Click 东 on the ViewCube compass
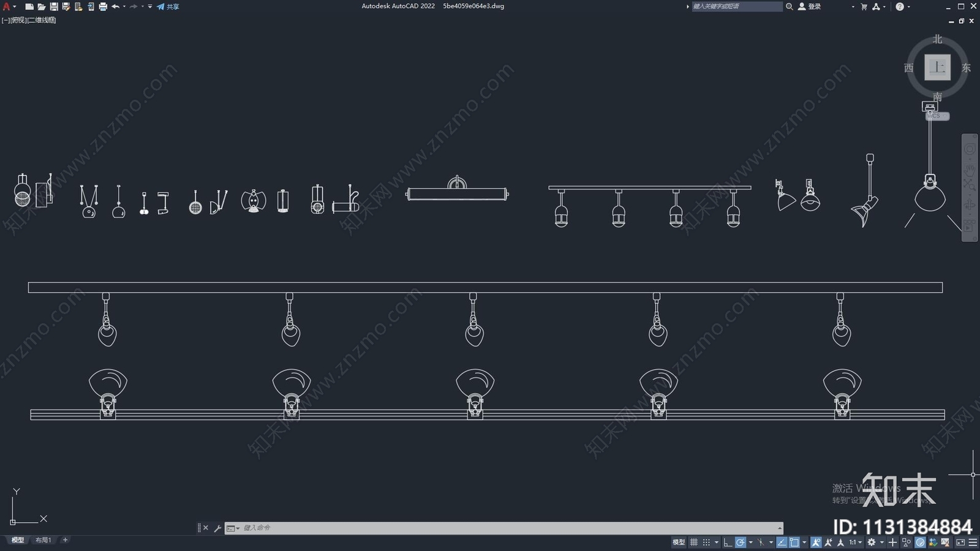Viewport: 980px width, 551px height. [x=966, y=67]
